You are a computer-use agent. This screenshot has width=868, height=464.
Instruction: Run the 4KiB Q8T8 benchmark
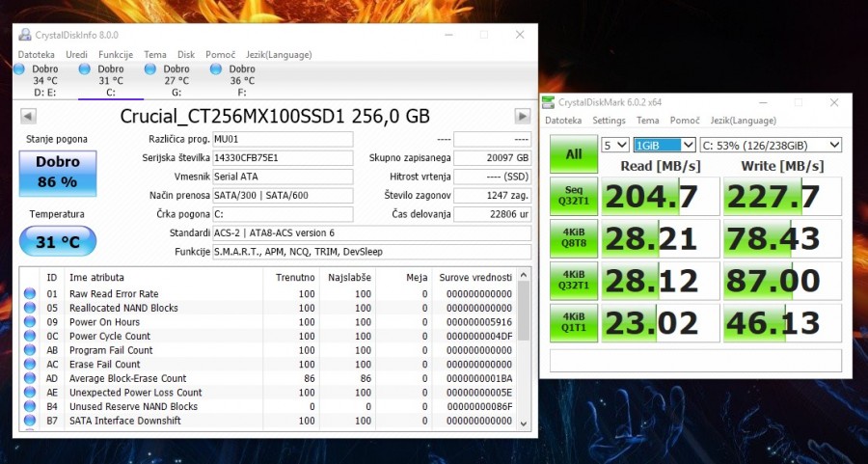pyautogui.click(x=573, y=239)
